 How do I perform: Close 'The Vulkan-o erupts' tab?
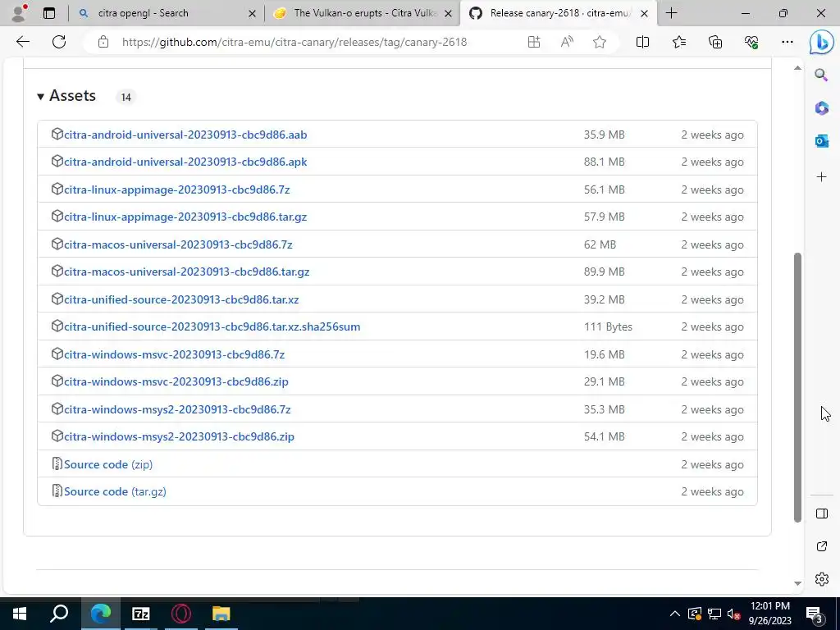(449, 13)
